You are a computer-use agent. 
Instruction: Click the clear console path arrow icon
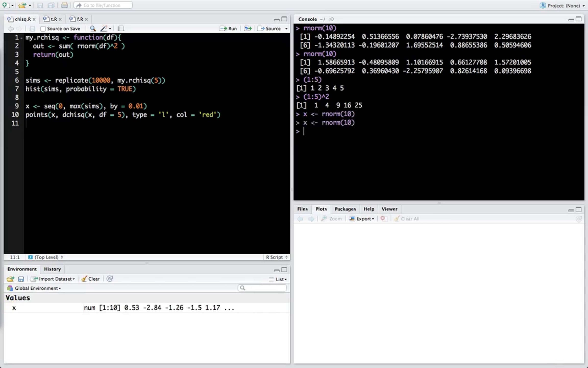coord(331,19)
